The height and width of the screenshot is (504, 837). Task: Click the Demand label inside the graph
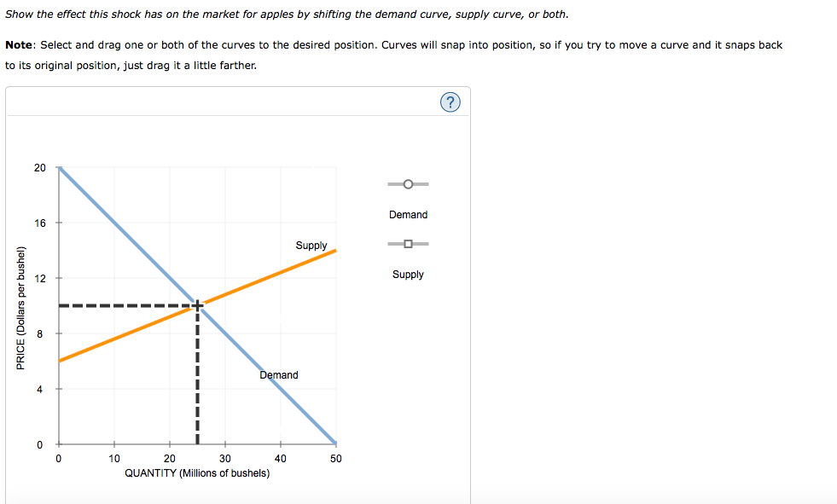click(277, 374)
